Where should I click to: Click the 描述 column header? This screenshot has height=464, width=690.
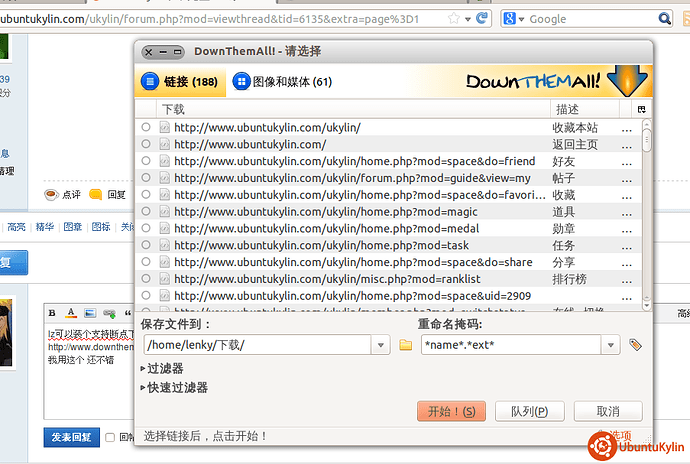585,109
